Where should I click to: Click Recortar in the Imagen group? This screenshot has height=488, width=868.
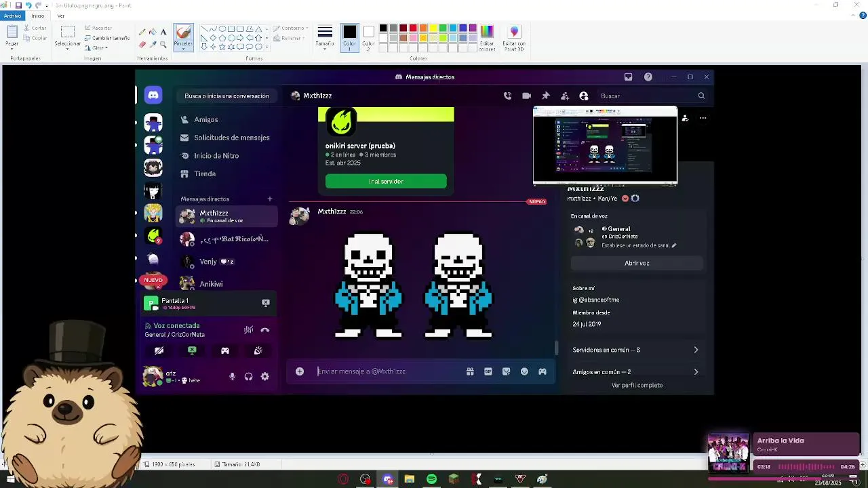(x=98, y=28)
